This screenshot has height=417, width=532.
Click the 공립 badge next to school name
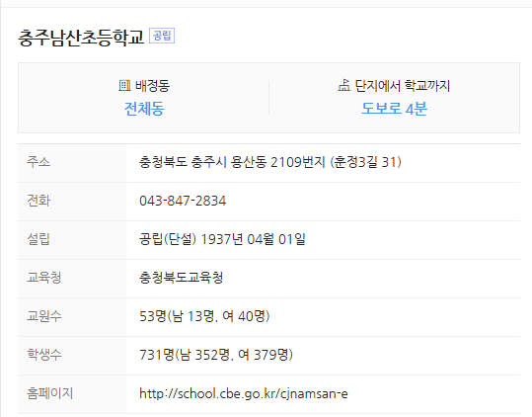(162, 36)
